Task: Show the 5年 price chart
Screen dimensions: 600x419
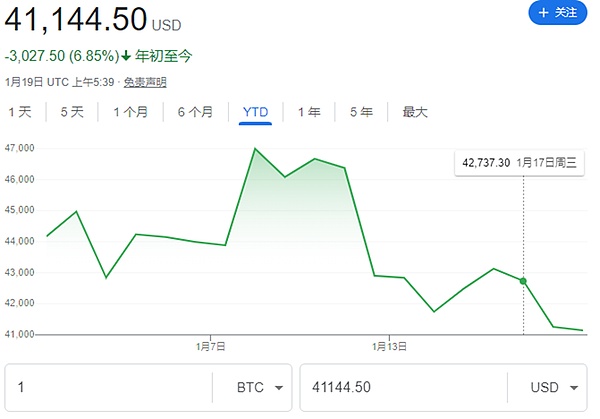Action: [x=361, y=112]
